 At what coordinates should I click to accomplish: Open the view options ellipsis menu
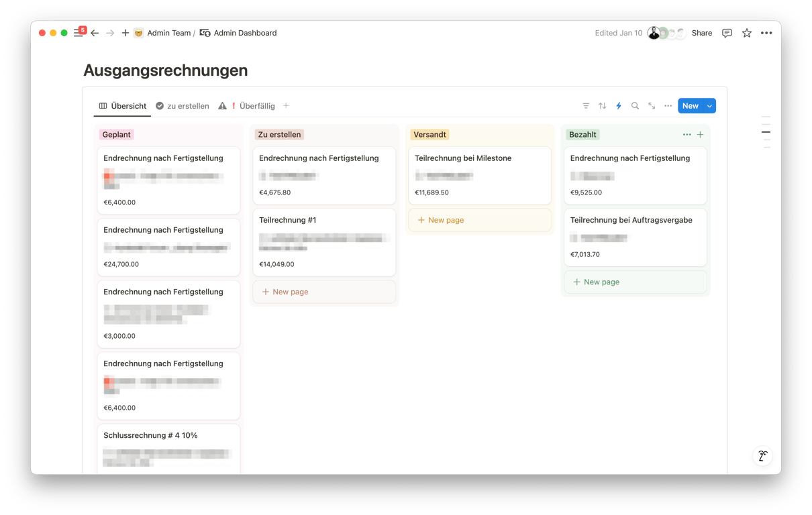pyautogui.click(x=668, y=105)
